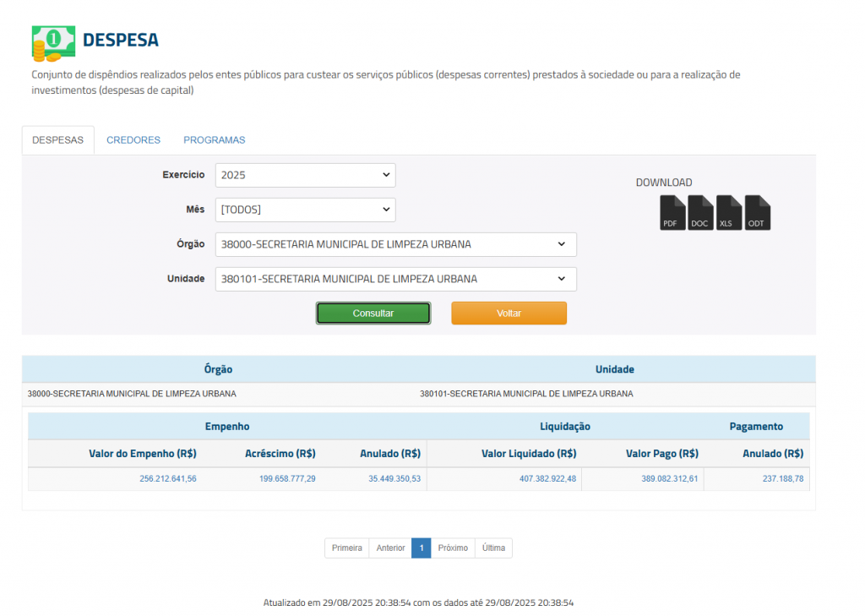Viewport: 865px width, 616px height.
Task: Click the orange Voltar button
Action: (509, 313)
